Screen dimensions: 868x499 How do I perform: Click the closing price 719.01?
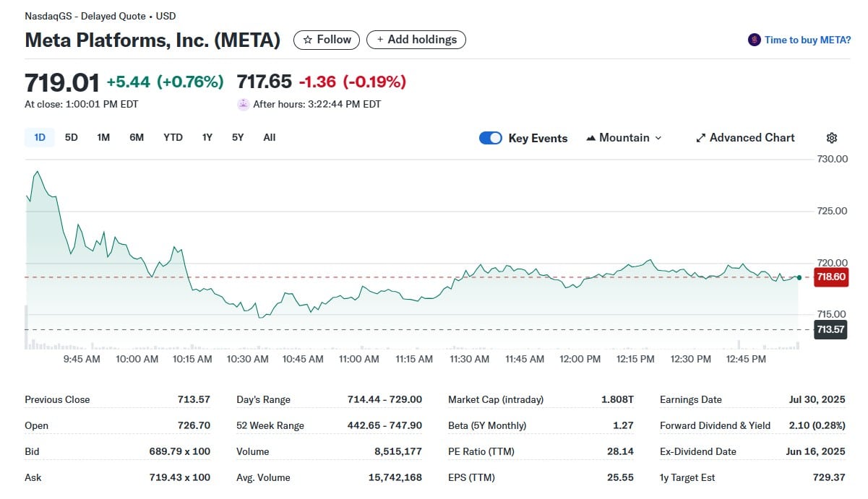point(62,82)
